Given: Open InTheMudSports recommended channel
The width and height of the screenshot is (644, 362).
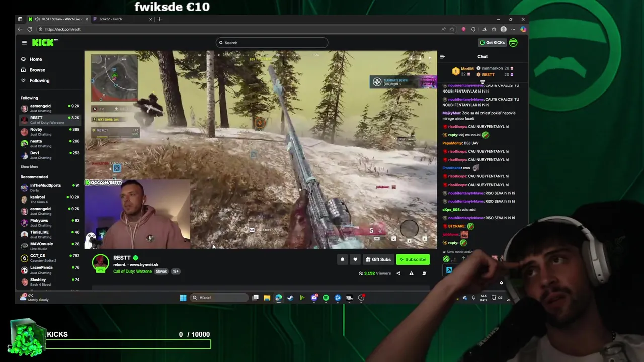Looking at the screenshot, I should [50, 187].
